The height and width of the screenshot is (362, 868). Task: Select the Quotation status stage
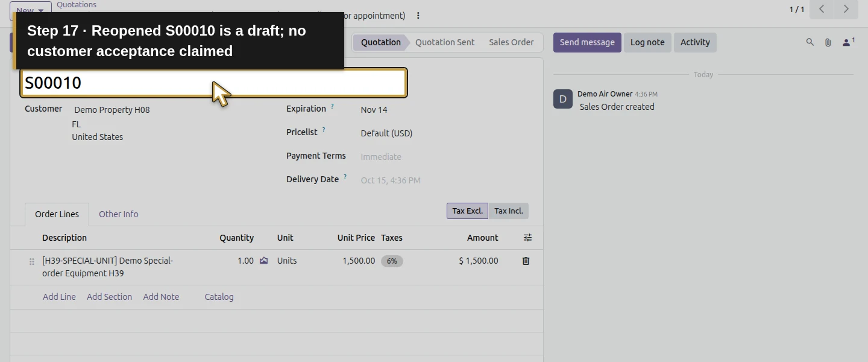tap(381, 42)
